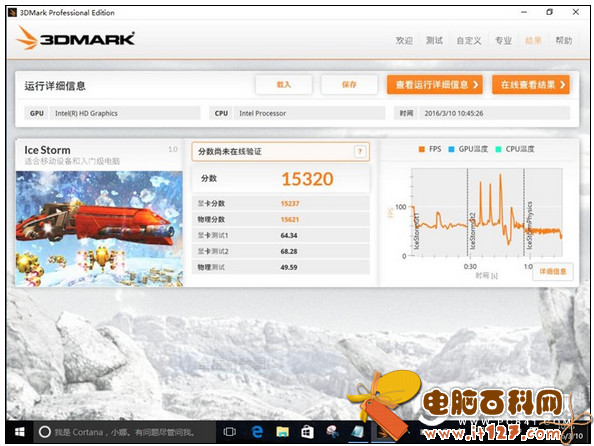Image resolution: width=594 pixels, height=446 pixels.
Task: Click the 载入 load button
Action: coord(284,85)
